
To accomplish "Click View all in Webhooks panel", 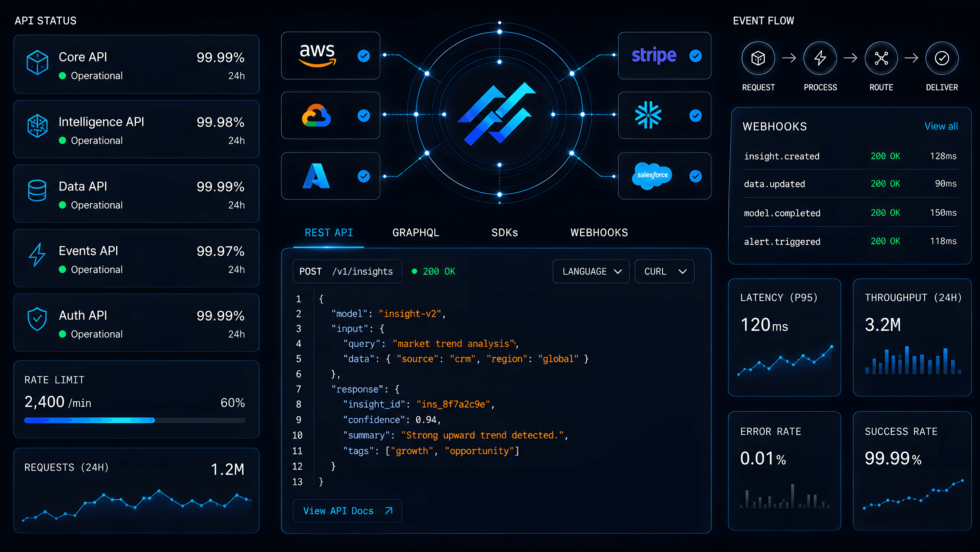I will tap(941, 126).
